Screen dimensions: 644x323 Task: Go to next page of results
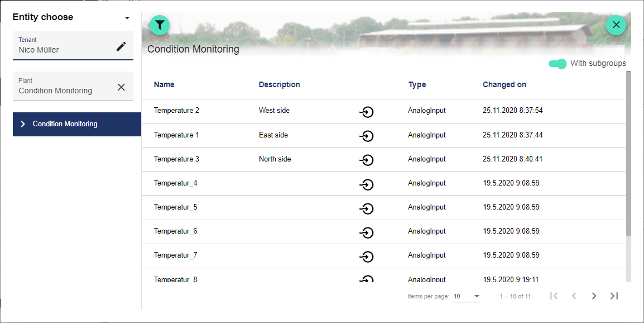pyautogui.click(x=594, y=296)
